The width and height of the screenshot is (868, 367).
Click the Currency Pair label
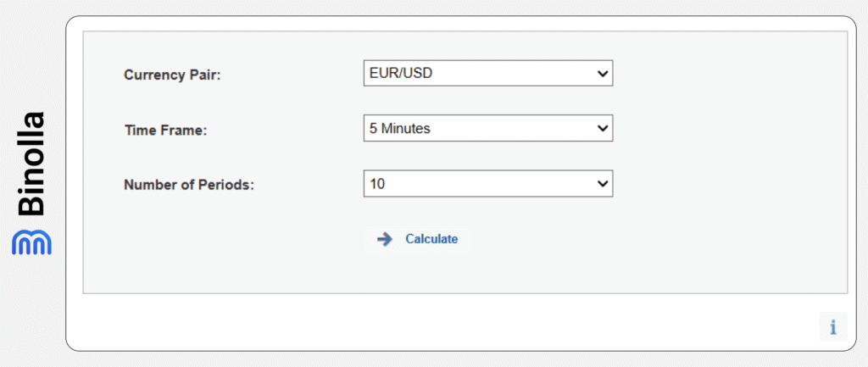click(x=172, y=75)
